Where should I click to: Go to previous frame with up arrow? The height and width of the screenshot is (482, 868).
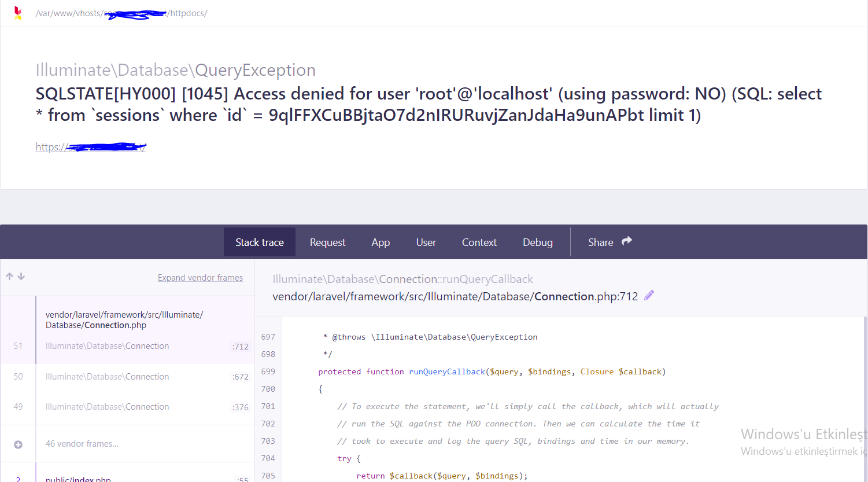point(10,277)
